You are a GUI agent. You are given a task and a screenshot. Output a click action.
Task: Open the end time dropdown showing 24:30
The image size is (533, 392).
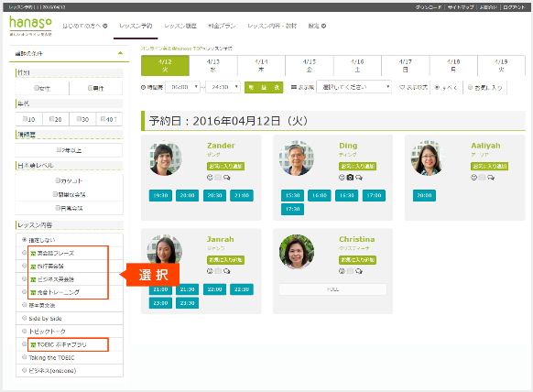(x=223, y=87)
